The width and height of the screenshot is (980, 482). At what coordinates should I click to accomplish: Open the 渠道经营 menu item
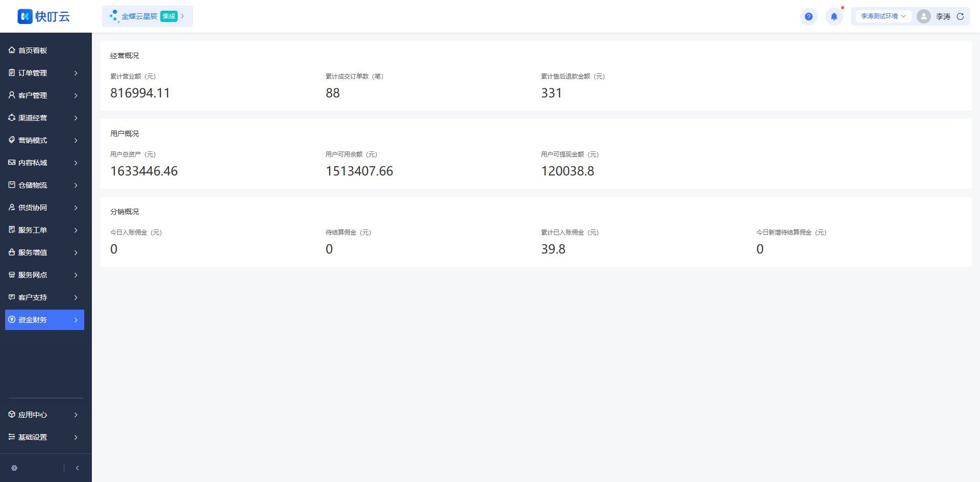click(x=44, y=118)
